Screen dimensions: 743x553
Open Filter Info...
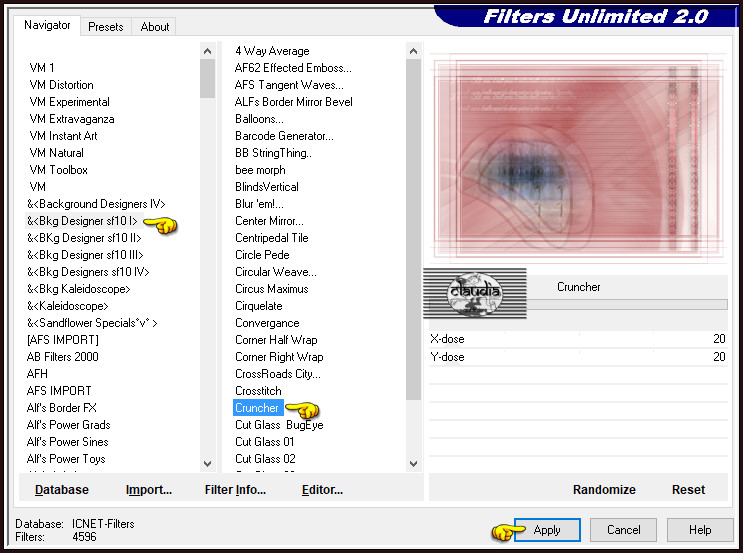tap(235, 490)
